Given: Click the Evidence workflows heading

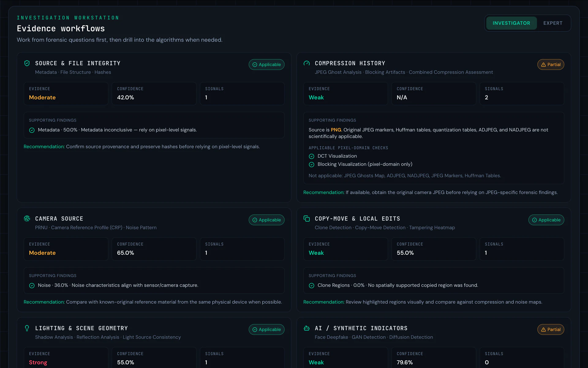Looking at the screenshot, I should [x=61, y=29].
